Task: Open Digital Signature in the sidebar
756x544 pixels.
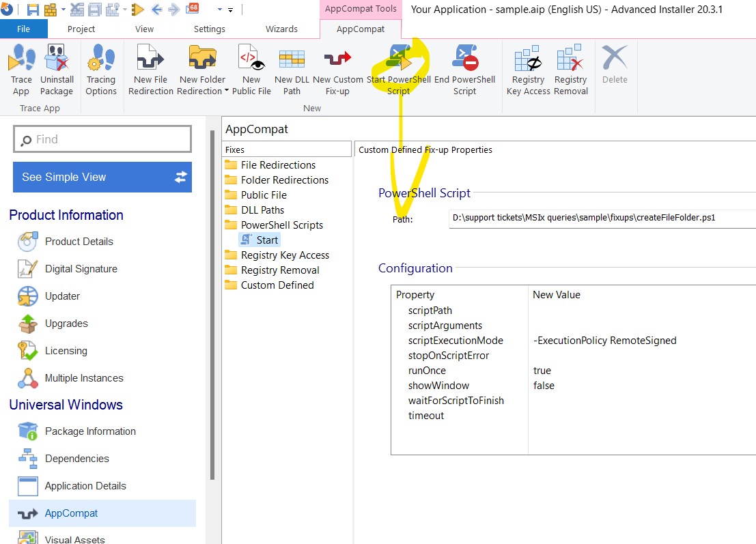Action: click(x=81, y=269)
